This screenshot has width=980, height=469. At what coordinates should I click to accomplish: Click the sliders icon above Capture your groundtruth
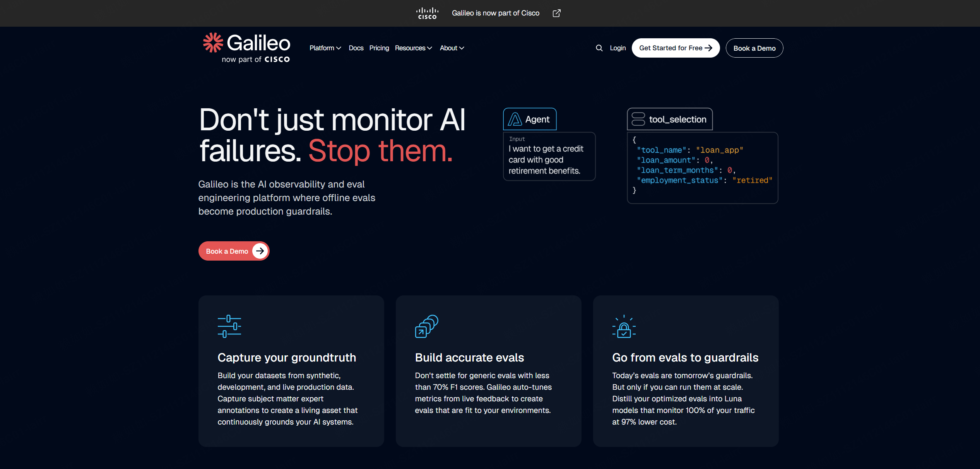229,326
